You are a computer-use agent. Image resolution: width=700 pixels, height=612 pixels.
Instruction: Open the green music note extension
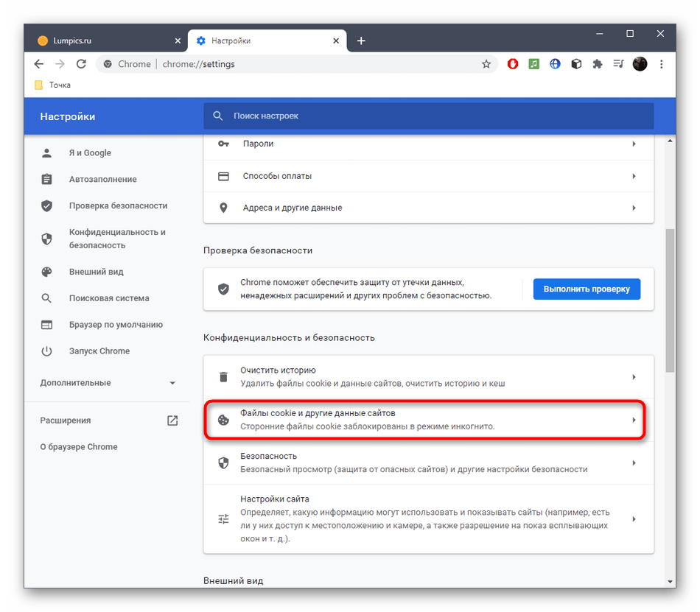coord(534,64)
